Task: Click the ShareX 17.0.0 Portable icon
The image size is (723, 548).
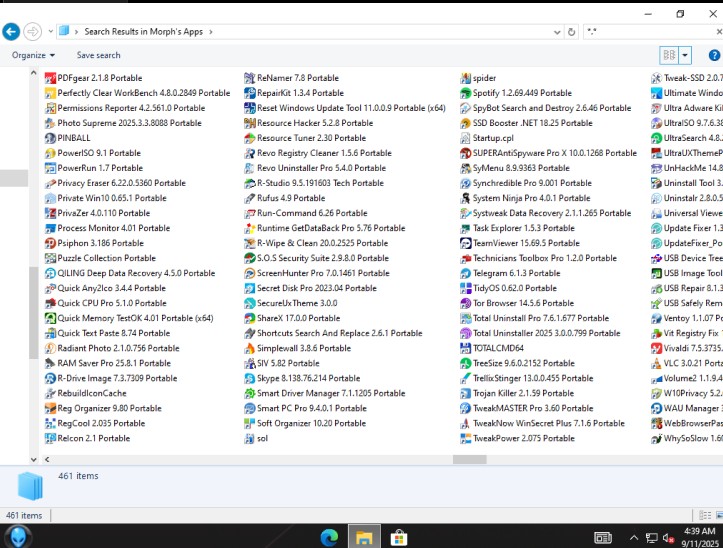Action: 249,318
